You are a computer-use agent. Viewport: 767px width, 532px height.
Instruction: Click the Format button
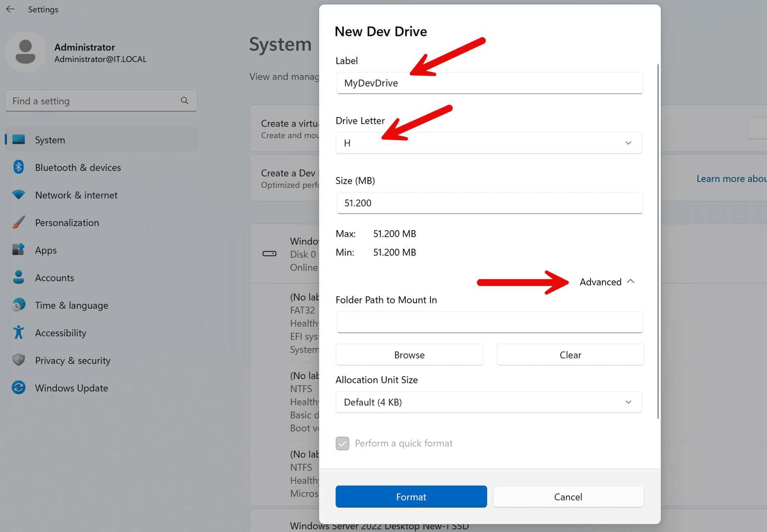pyautogui.click(x=411, y=497)
